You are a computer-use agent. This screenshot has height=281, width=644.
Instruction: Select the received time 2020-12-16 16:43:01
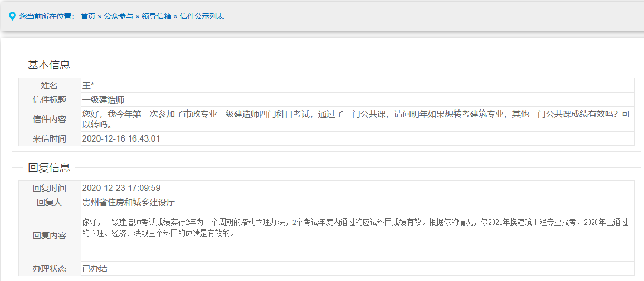tap(121, 139)
